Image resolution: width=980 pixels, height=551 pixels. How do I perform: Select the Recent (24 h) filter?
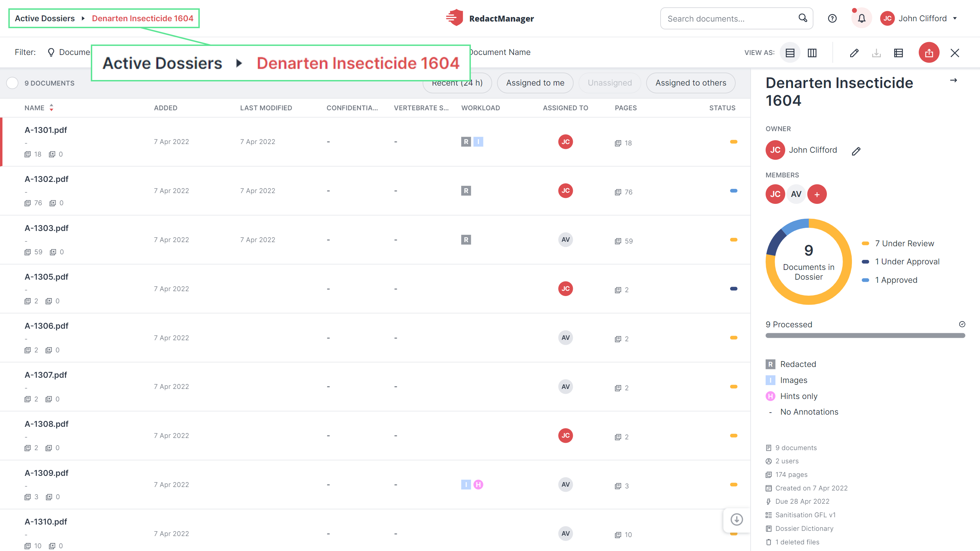pos(457,83)
